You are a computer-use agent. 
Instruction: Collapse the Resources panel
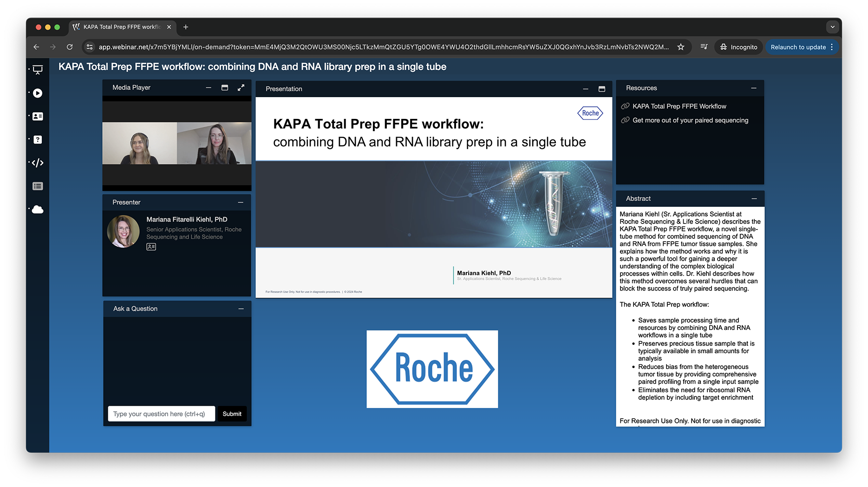tap(754, 88)
